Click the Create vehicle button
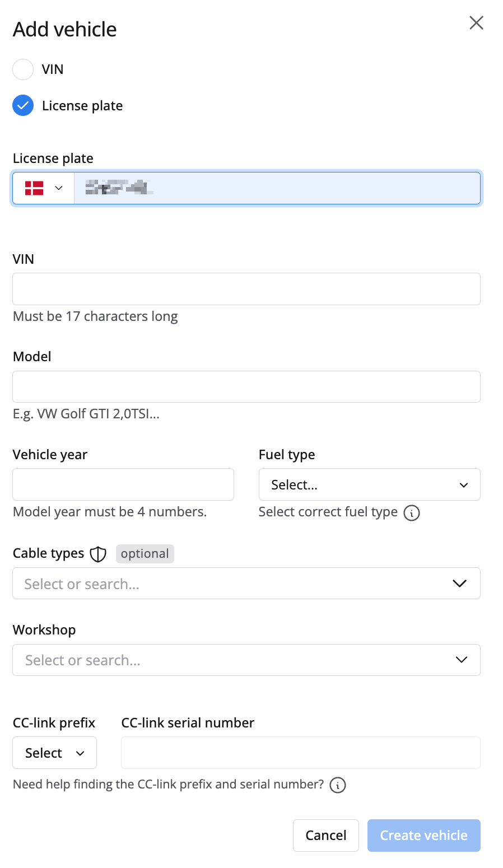This screenshot has width=503, height=868. click(x=423, y=835)
